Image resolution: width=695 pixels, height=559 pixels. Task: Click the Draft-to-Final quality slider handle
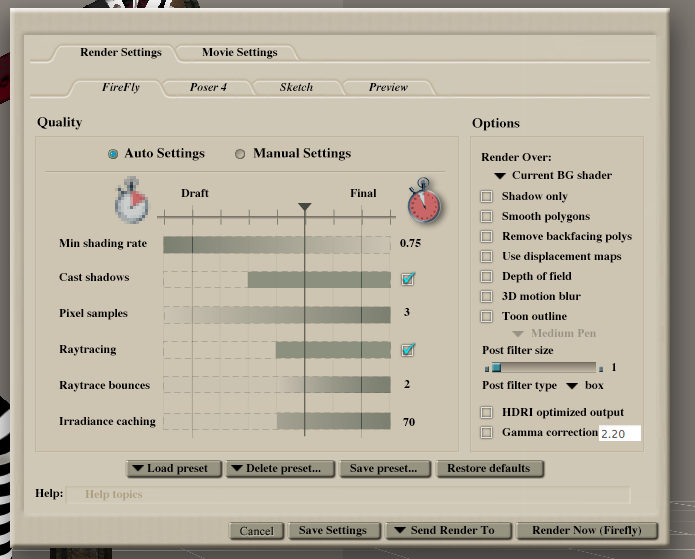[305, 207]
